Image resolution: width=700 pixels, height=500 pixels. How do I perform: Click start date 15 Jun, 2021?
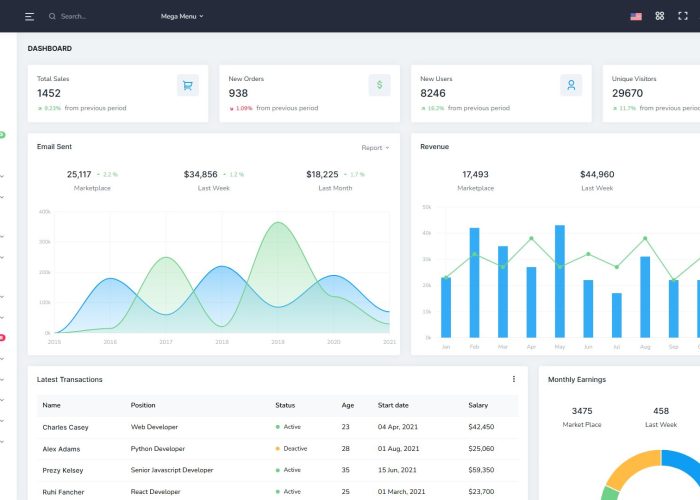click(x=397, y=470)
